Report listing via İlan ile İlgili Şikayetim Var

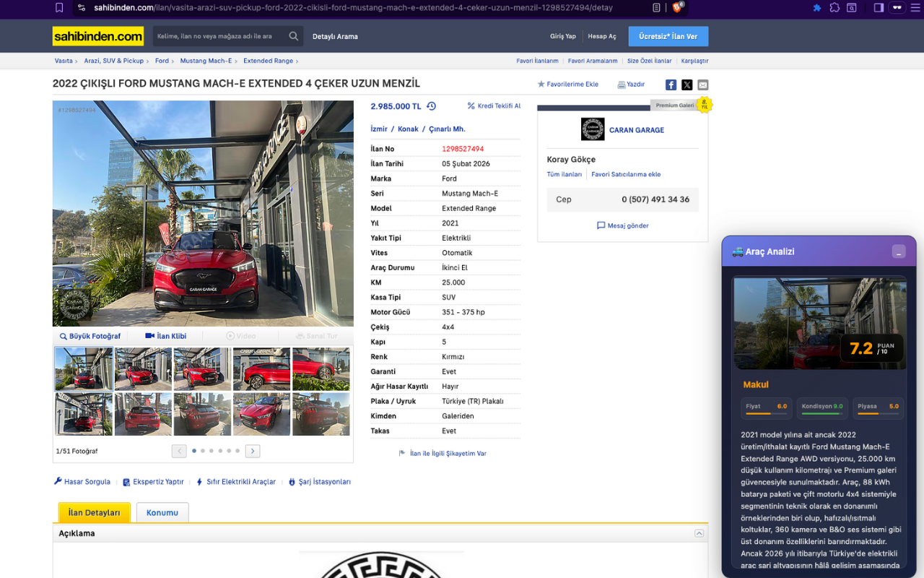click(443, 454)
